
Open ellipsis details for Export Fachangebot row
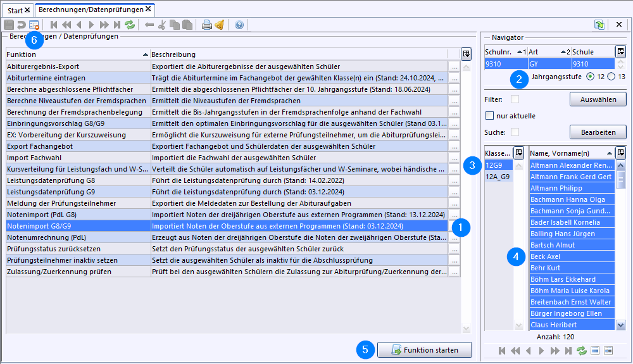[x=454, y=146]
